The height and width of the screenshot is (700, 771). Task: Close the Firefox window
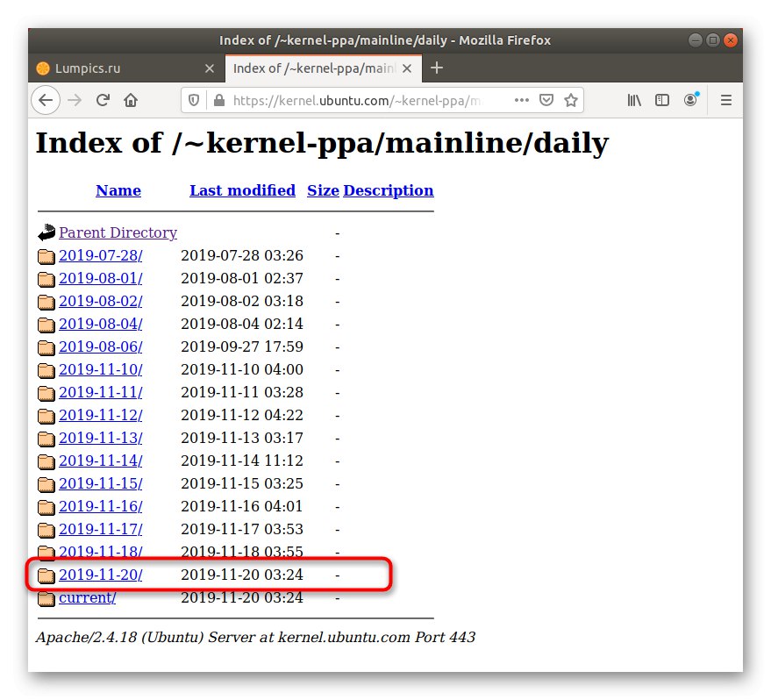coord(731,40)
